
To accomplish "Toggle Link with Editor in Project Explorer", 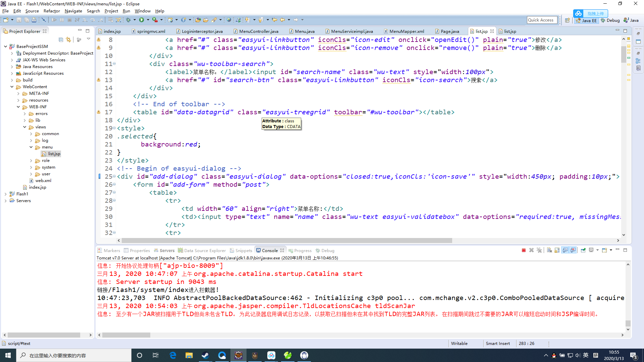I will pos(68,40).
